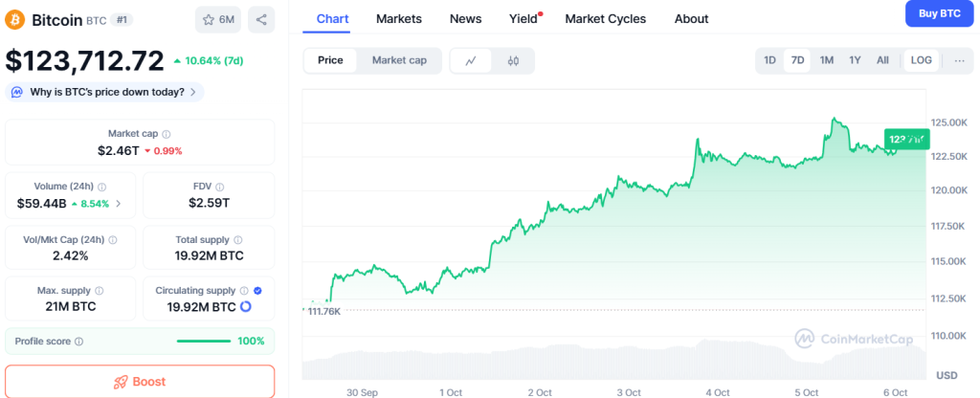The height and width of the screenshot is (398, 980).
Task: Set chart range to 1M
Action: [x=826, y=60]
